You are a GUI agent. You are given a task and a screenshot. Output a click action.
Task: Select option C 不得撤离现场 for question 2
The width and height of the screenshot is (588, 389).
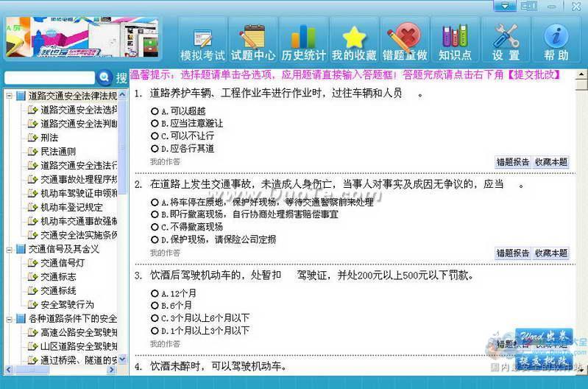coord(155,227)
